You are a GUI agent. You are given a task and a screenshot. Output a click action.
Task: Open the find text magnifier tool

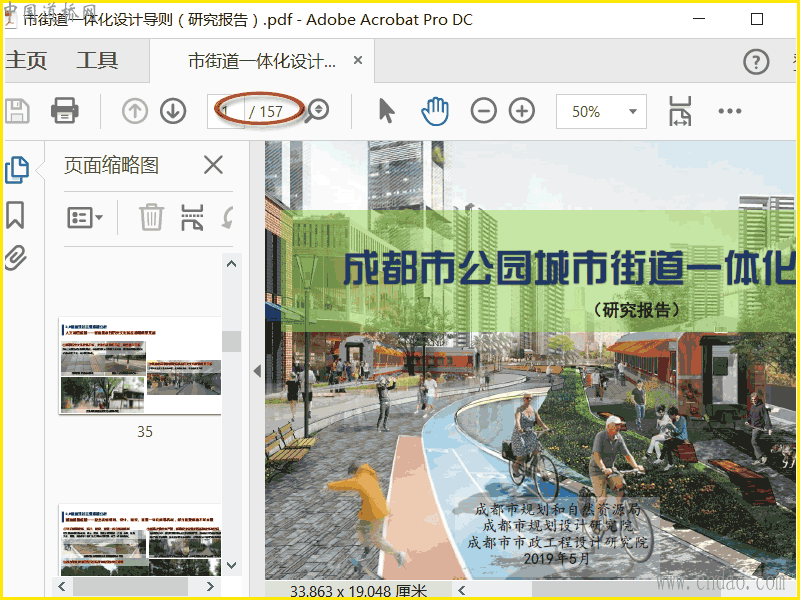[317, 111]
